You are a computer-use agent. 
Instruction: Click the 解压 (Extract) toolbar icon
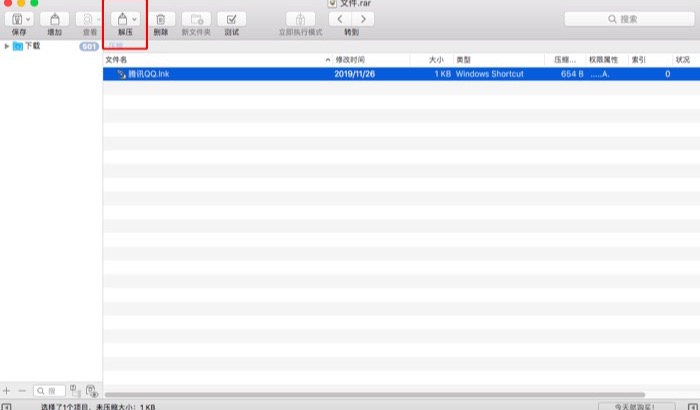point(121,19)
